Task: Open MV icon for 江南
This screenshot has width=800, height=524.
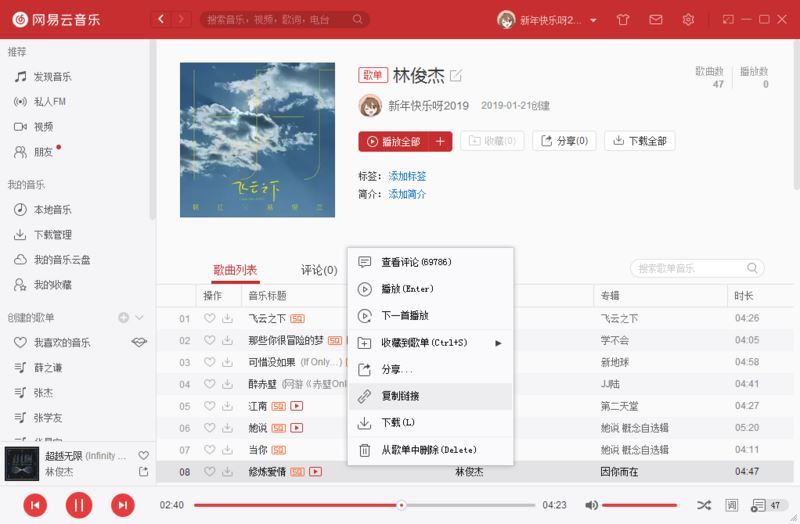Action: 297,406
